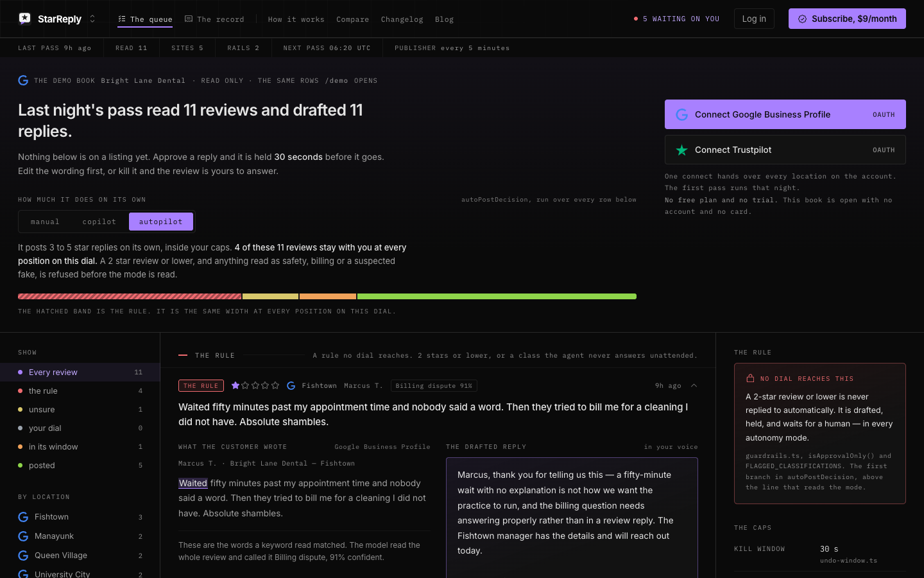Viewport: 924px width, 578px height.
Task: Click THE RULE red badge on review
Action: click(x=201, y=385)
